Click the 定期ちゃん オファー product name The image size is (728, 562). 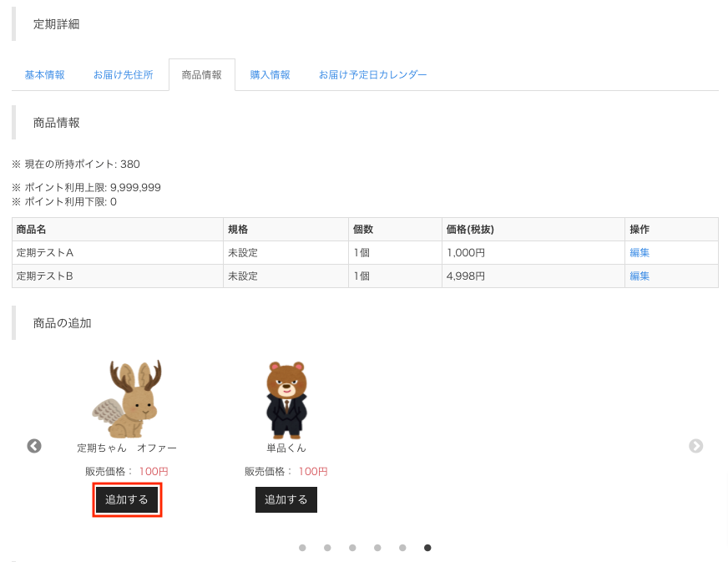(127, 448)
